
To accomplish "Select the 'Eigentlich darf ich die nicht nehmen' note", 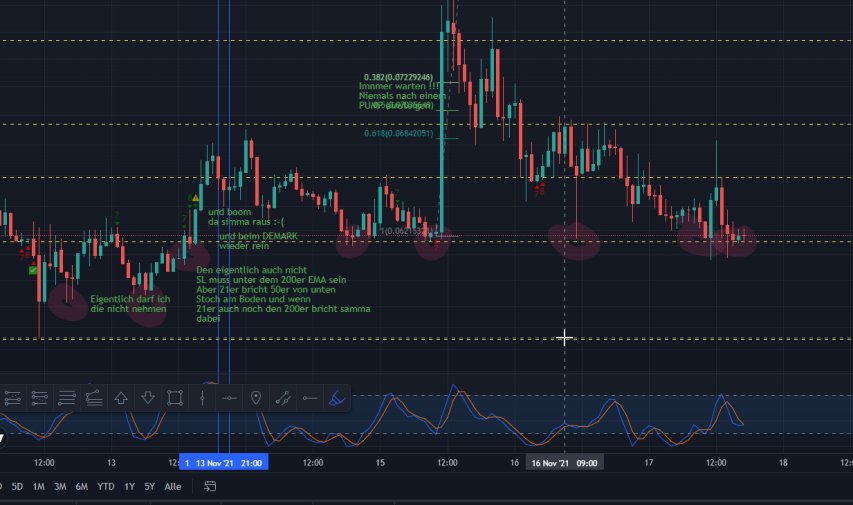I will point(130,304).
